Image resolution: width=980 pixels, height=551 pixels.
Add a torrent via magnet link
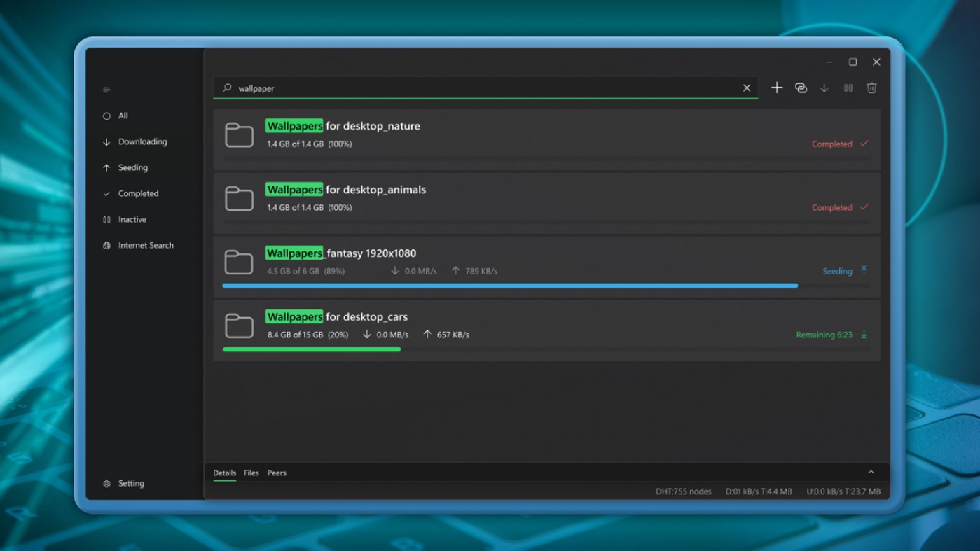tap(801, 88)
